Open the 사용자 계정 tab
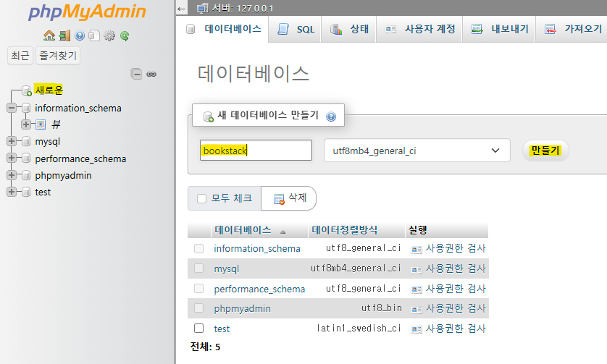This screenshot has width=607, height=364. click(420, 29)
